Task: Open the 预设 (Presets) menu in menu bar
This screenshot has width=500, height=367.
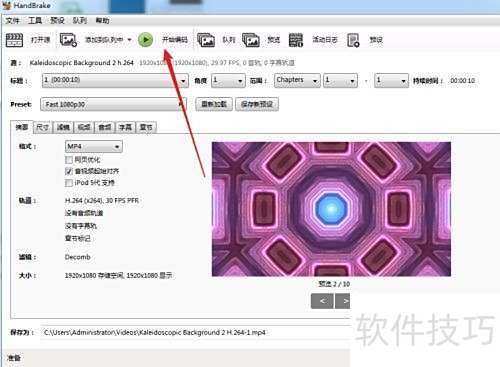Action: [x=57, y=21]
